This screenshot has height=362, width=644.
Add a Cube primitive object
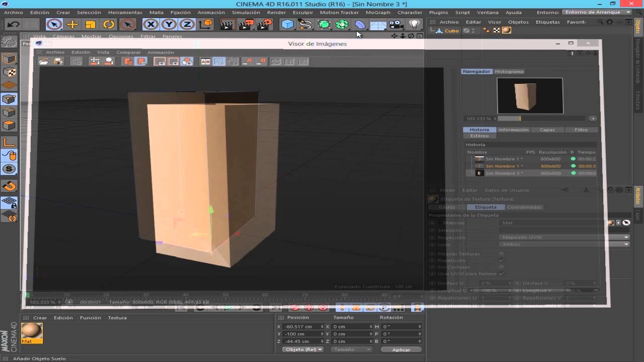(x=287, y=24)
